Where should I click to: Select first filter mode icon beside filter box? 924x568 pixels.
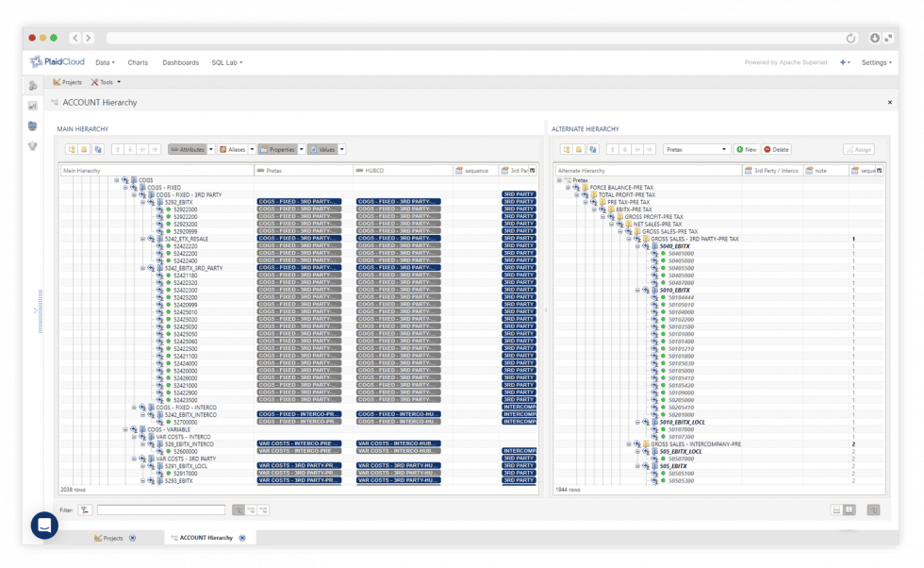click(238, 510)
